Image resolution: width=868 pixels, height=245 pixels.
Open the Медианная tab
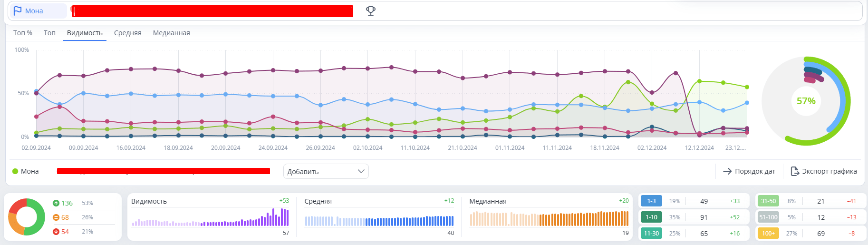click(x=171, y=33)
